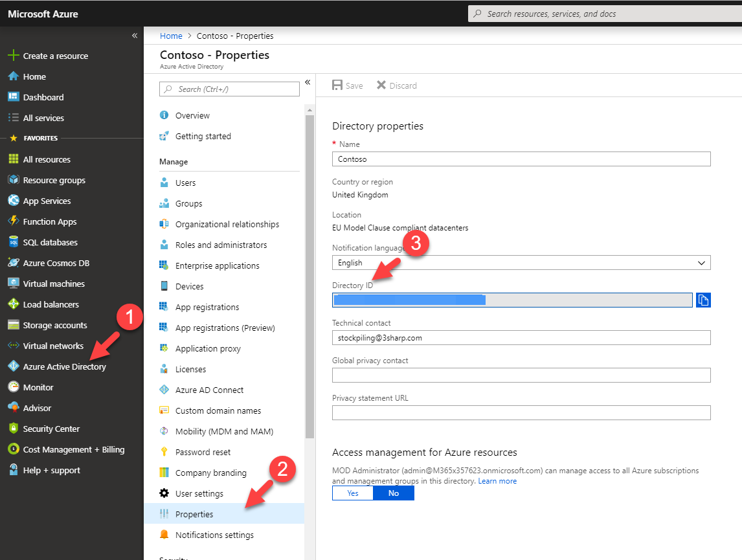The height and width of the screenshot is (560, 742).
Task: Open the Function Apps lightning icon
Action: [x=13, y=221]
